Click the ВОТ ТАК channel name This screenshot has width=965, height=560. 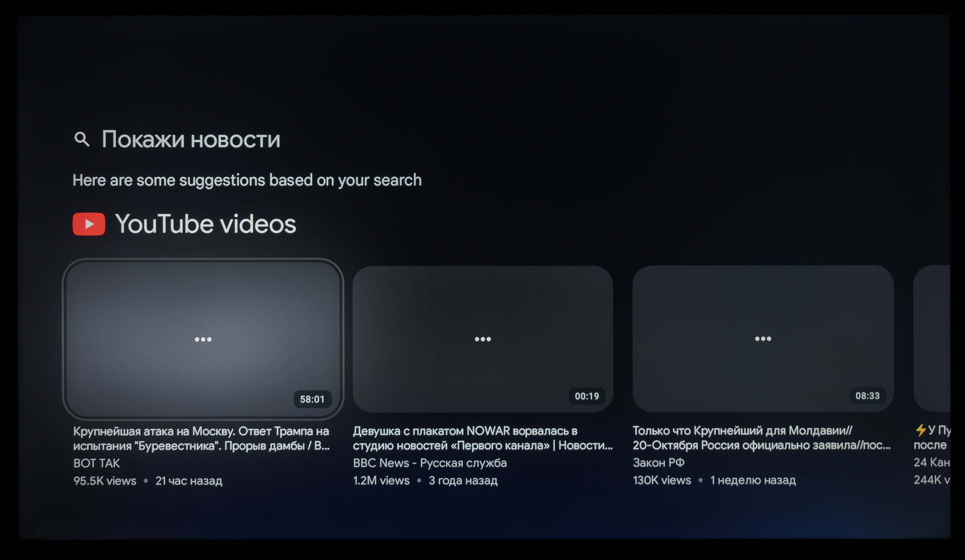(x=96, y=463)
